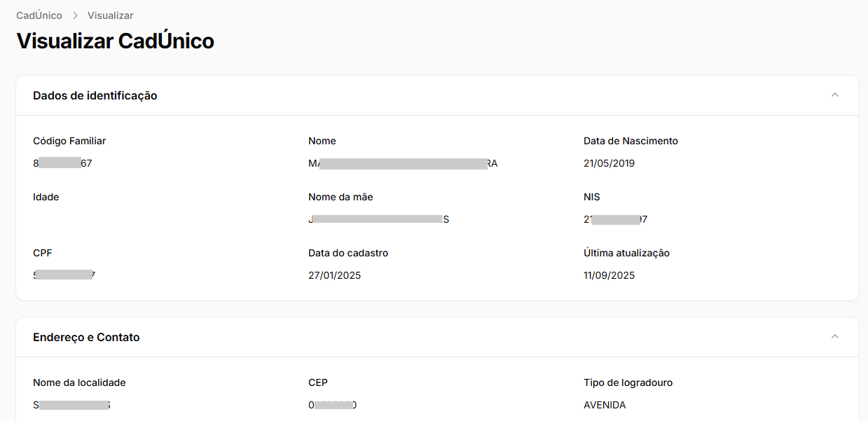Click the Nome da localidade label
Viewport: 868px width, 421px height.
79,382
